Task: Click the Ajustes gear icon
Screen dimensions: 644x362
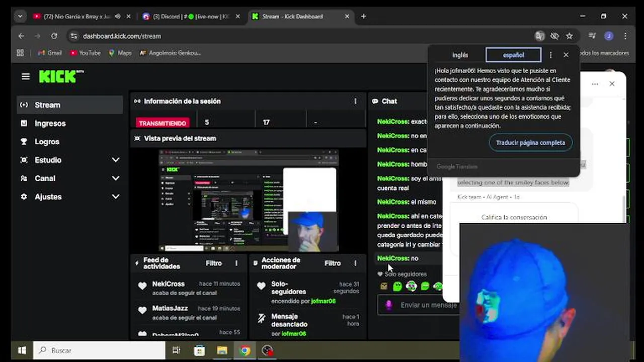Action: (24, 197)
